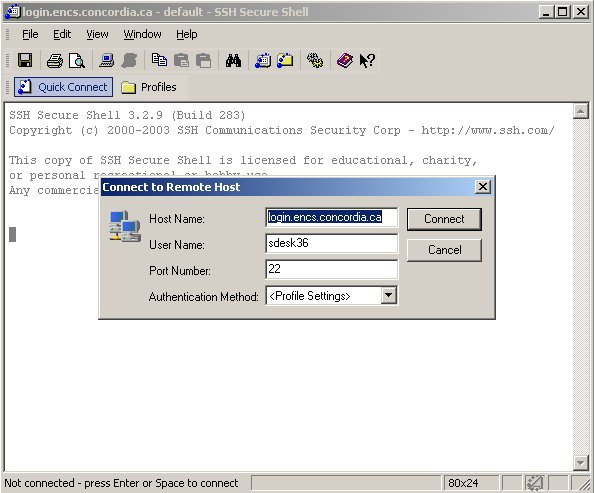This screenshot has height=493, width=594.
Task: Click the Connect computer toolbar icon
Action: pyautogui.click(x=106, y=60)
